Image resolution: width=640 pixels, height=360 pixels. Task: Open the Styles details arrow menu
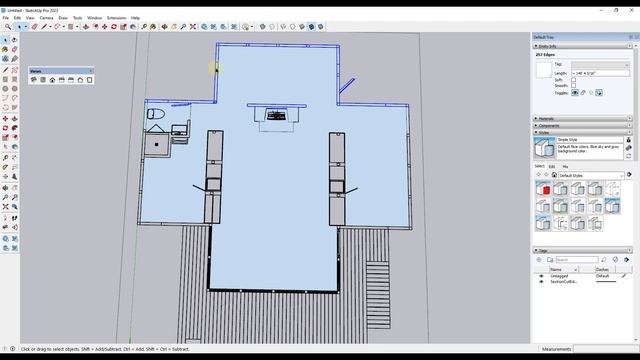coord(629,175)
